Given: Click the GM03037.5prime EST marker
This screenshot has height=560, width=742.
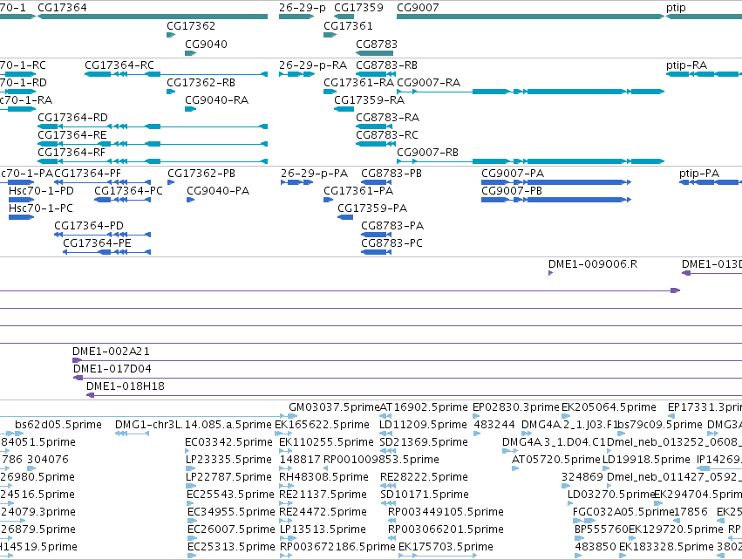Looking at the screenshot, I should coord(292,416).
